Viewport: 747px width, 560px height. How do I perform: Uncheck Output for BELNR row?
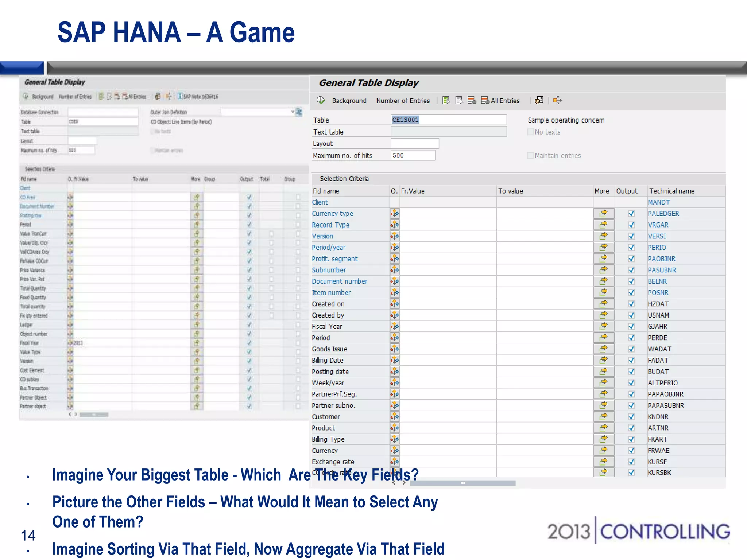[x=631, y=282]
